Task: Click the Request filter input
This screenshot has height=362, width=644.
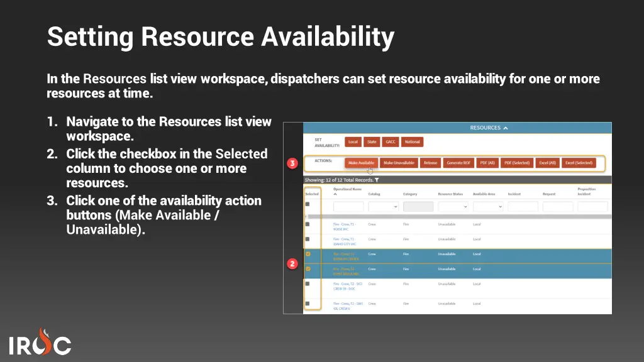Action: pyautogui.click(x=558, y=206)
